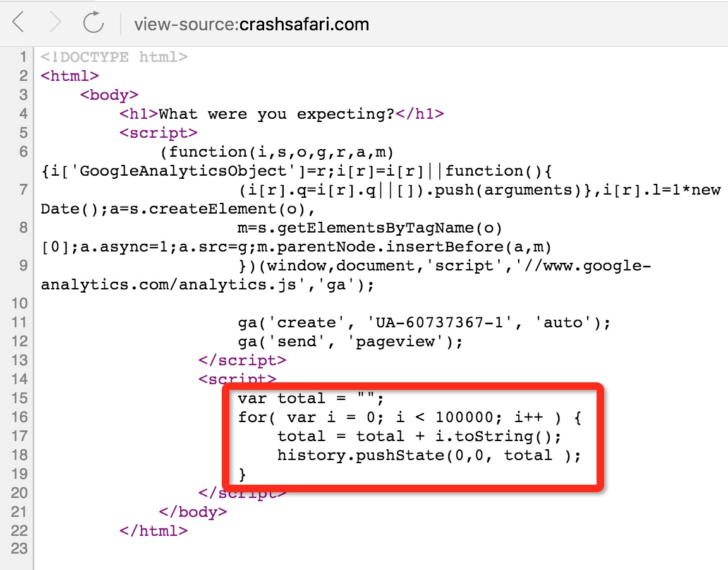The height and width of the screenshot is (570, 728).
Task: Click the '})(window,document,'script'' code line
Action: point(445,266)
